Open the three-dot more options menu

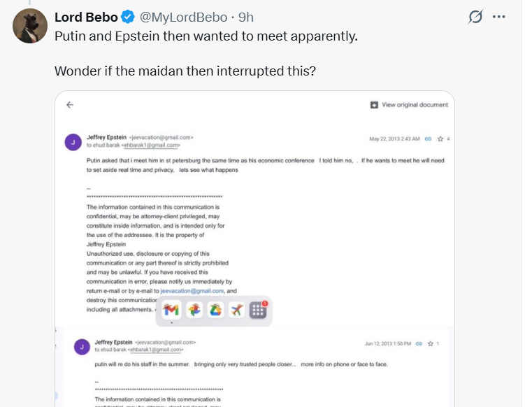(x=498, y=17)
